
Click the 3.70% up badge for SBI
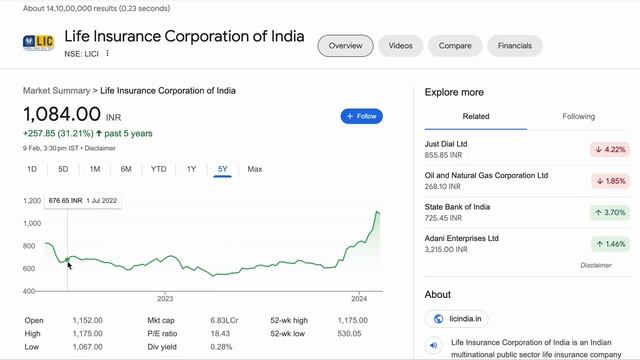(x=610, y=213)
